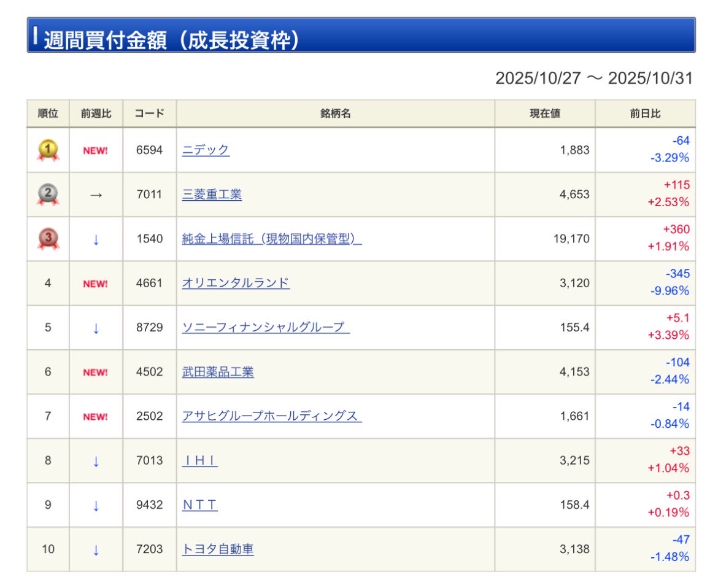The height and width of the screenshot is (588, 718).
Task: Click the NEW! badge beside ニデック
Action: 95,150
